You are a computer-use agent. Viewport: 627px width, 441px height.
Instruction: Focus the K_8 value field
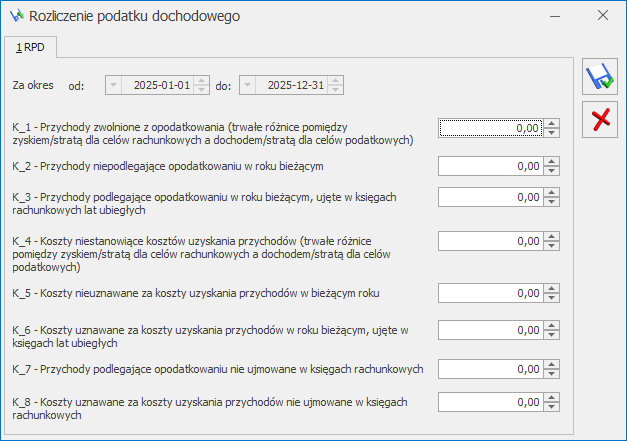[491, 402]
